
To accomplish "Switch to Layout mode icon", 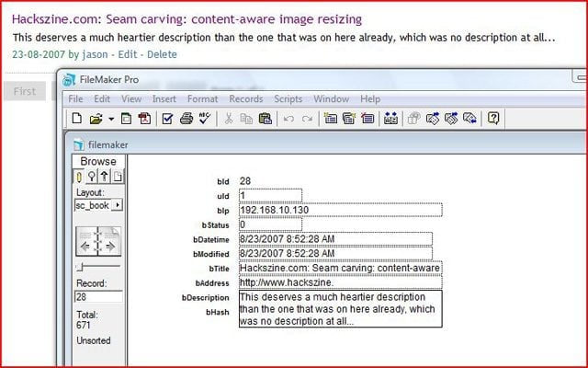I will coord(104,177).
